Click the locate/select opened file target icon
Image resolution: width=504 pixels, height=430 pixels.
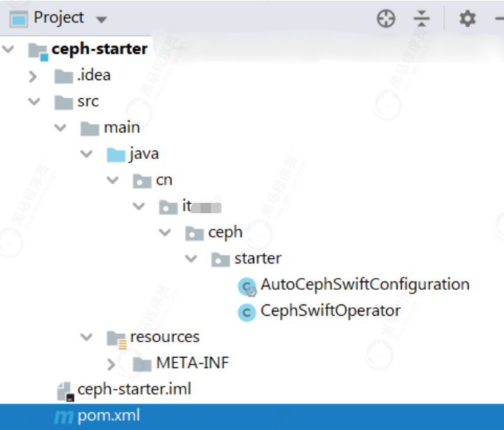(386, 19)
